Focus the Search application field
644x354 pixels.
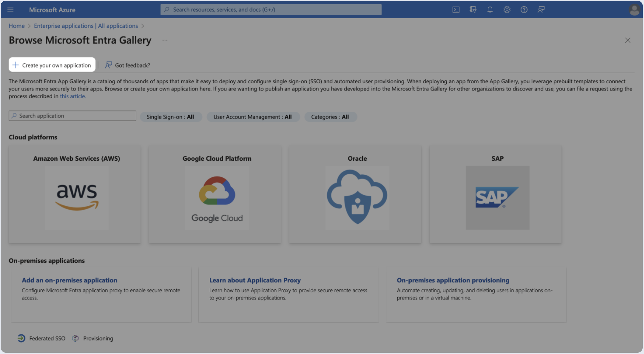click(x=72, y=116)
